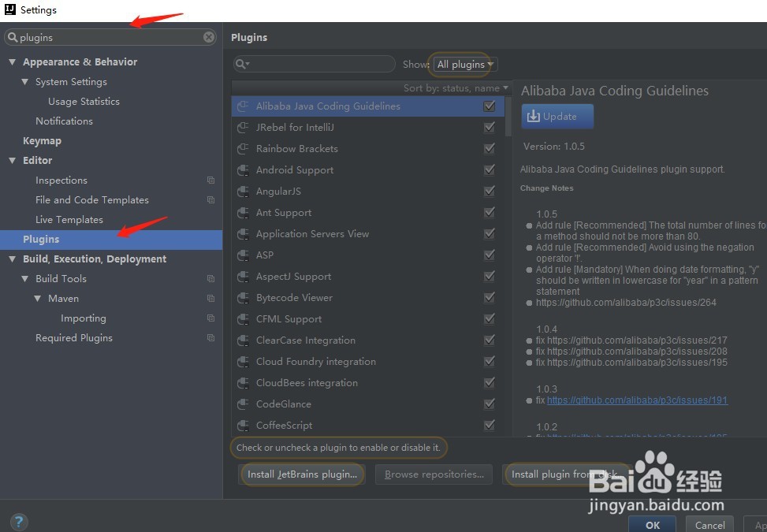This screenshot has height=532, width=767.
Task: Collapse the Maven node
Action: click(38, 298)
